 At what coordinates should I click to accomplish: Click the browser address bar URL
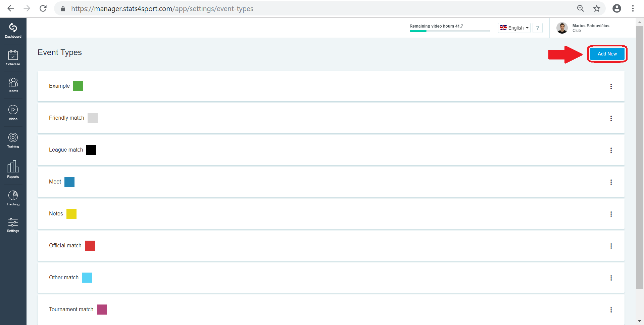pos(162,9)
